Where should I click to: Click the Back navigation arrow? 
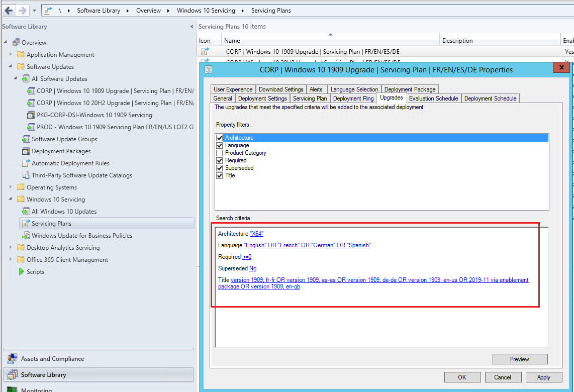(9, 10)
